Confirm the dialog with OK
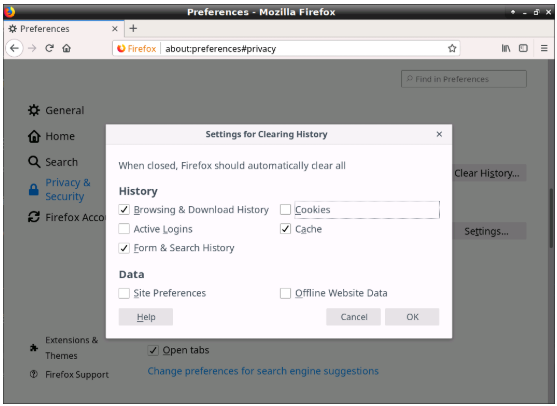The image size is (557, 406). coord(412,317)
